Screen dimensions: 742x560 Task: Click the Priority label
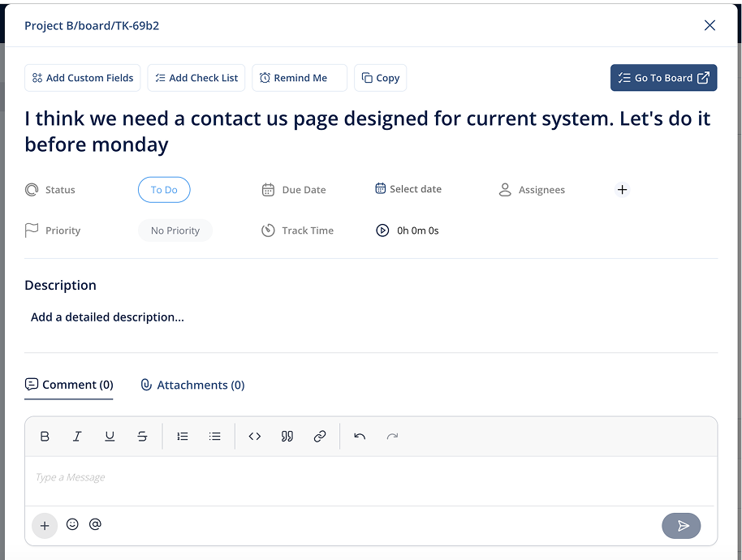[63, 230]
